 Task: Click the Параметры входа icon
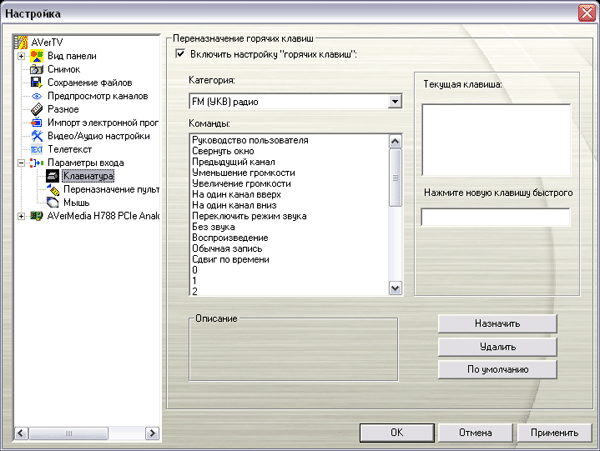coord(37,163)
